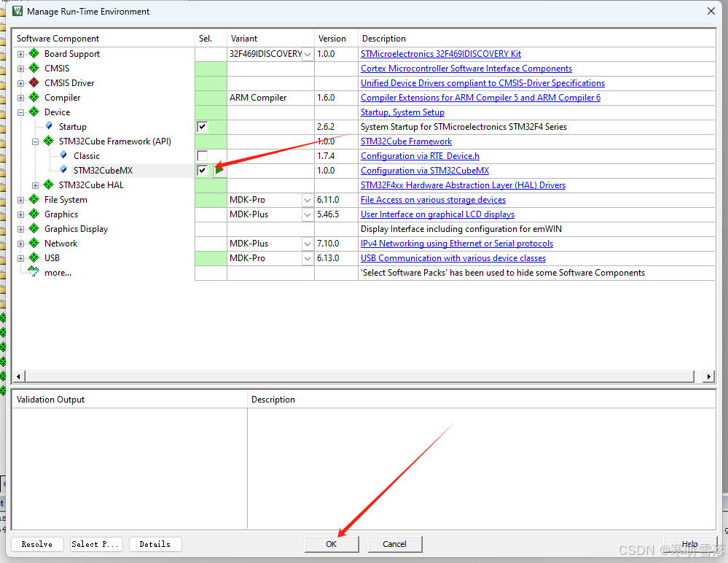This screenshot has height=563, width=728.
Task: Check the Classic framework checkbox
Action: (x=202, y=155)
